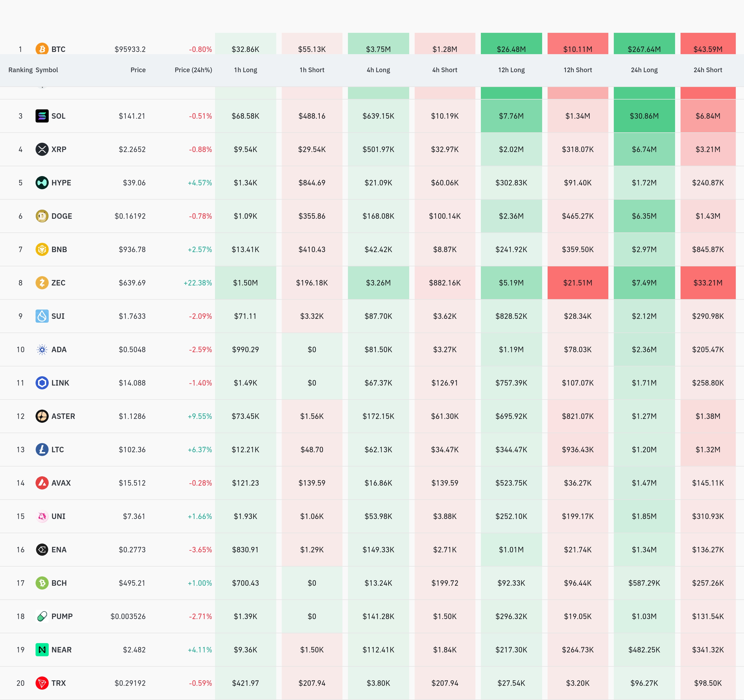744x700 pixels.
Task: Click the DOGE coin icon
Action: [42, 216]
